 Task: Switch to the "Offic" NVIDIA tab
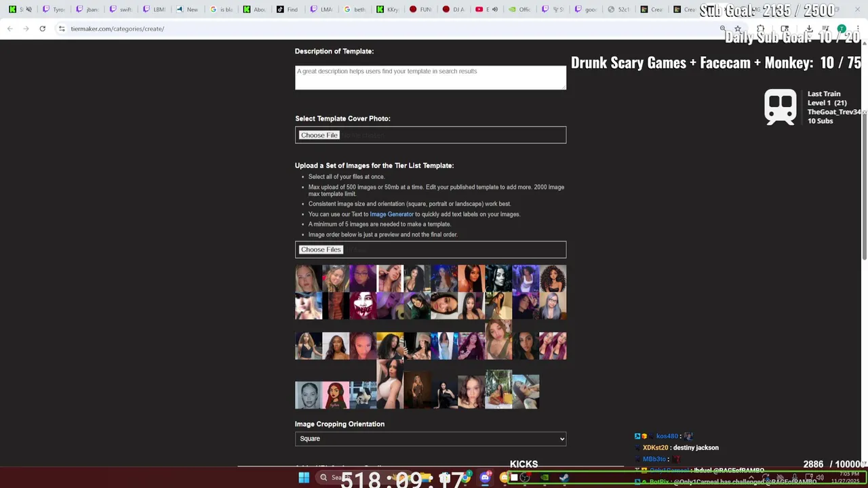tap(521, 9)
